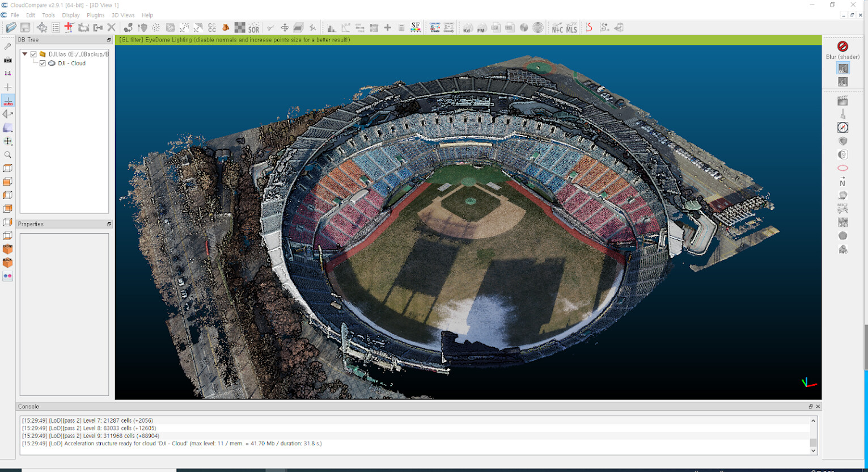Click the Save (floppy disk) toolbar icon
The image size is (868, 472).
26,27
